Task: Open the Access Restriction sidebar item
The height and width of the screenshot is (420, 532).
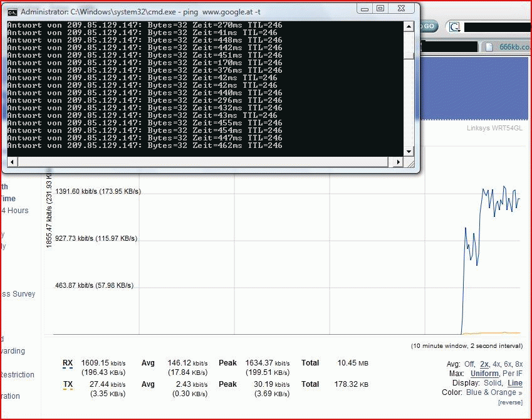Action: pos(17,374)
